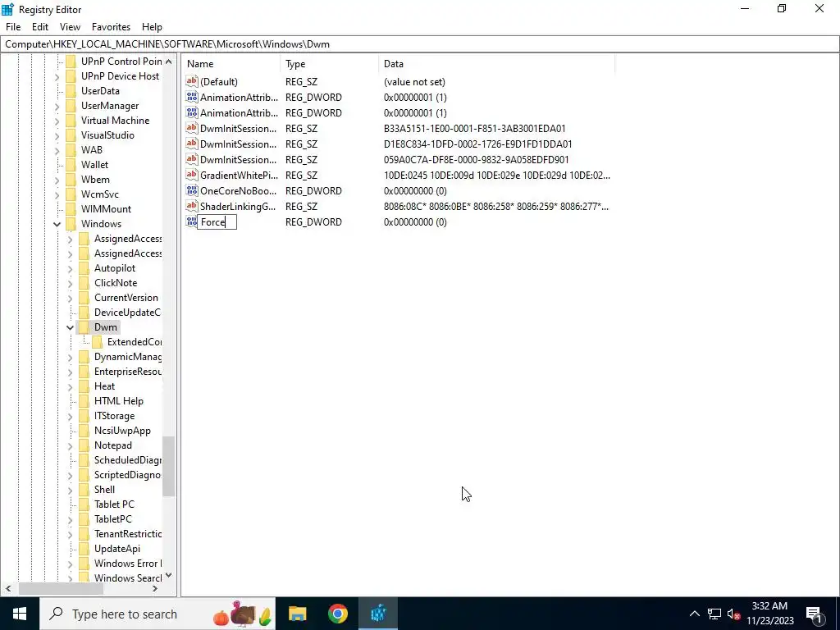Viewport: 840px width, 630px height.
Task: Click the GradientWhitePi... string value icon
Action: tap(192, 176)
